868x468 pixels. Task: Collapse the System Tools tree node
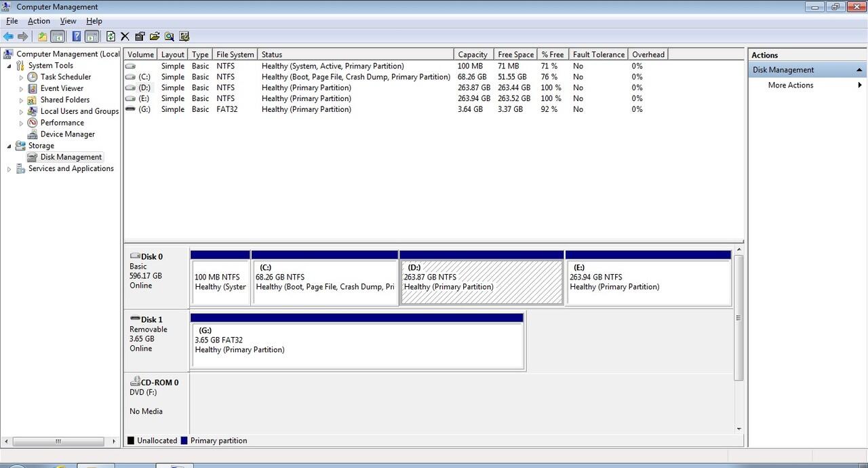(9, 66)
